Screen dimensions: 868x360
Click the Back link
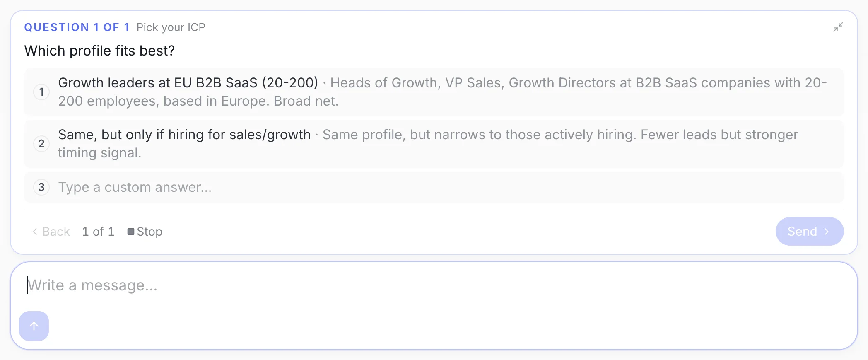[x=51, y=232]
